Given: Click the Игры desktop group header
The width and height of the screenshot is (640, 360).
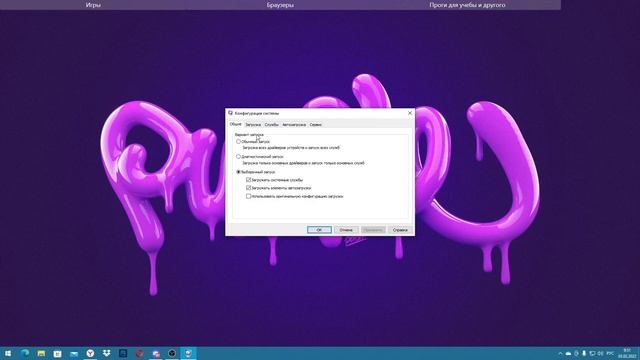Looking at the screenshot, I should click(93, 5).
